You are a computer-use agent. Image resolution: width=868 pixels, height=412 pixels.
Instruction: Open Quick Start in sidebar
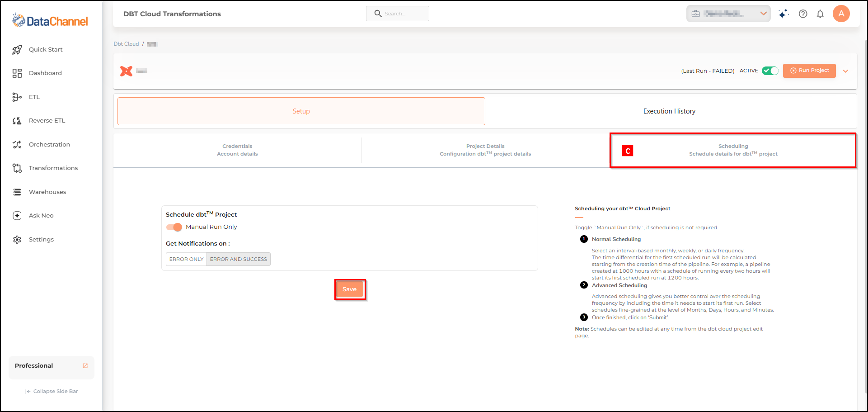click(46, 50)
